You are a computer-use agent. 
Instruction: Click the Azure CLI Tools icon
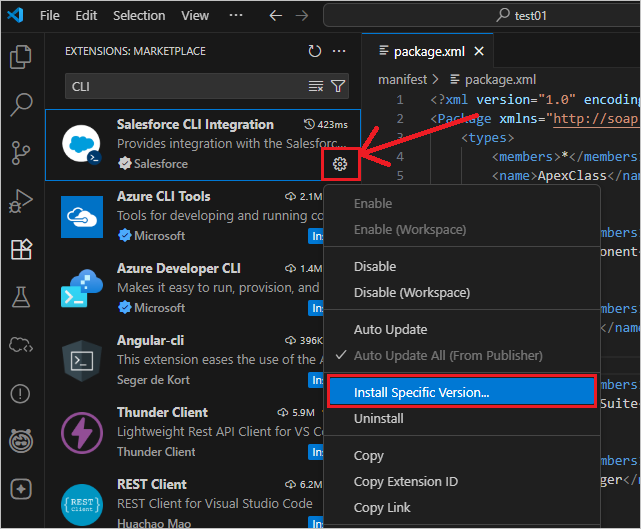pos(82,217)
